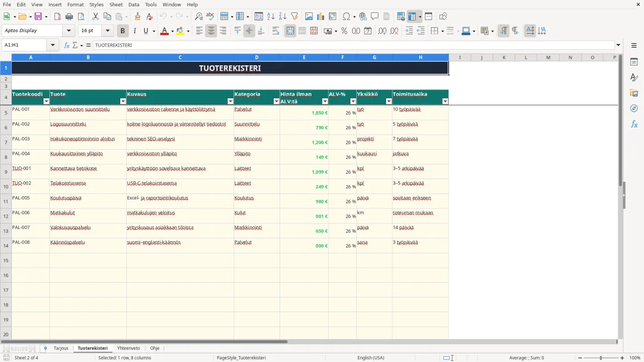Toggle Freeze Rows and Columns
Screen dimensions: 644x362
click(412, 17)
